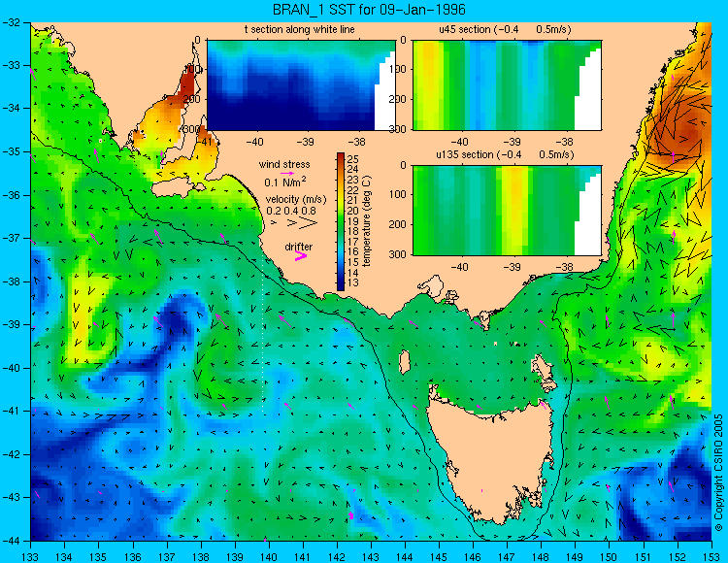Click the largest 0.8 velocity legend arrow
The image size is (728, 563).
[x=309, y=223]
